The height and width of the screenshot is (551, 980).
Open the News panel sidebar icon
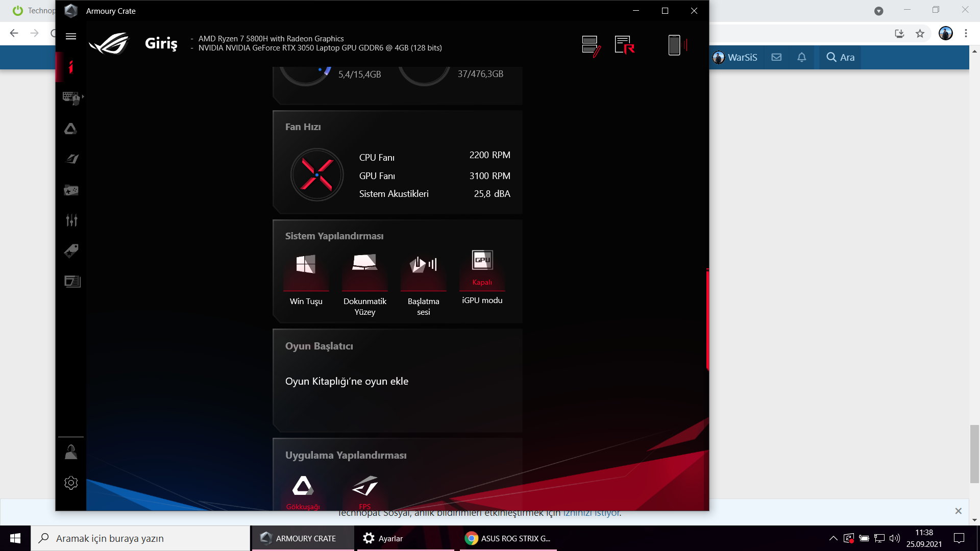coord(72,281)
